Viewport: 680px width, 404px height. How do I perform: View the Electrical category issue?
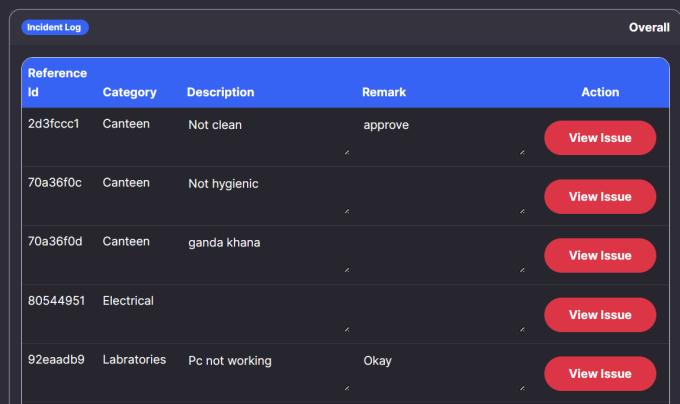[x=599, y=315]
